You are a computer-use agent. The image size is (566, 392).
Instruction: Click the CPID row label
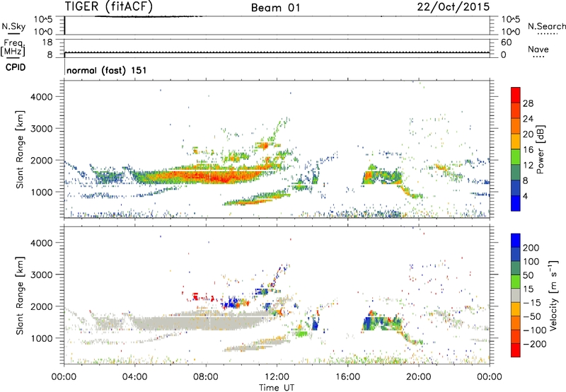pos(16,67)
